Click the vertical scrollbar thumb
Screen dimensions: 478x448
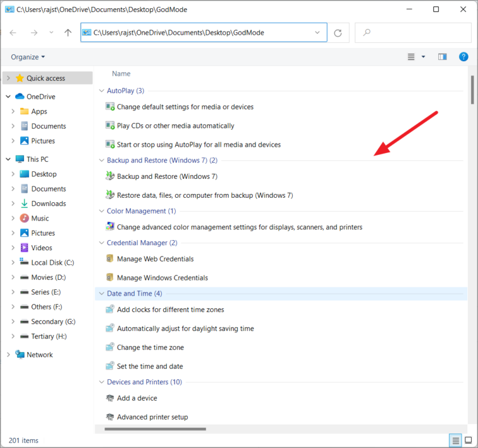(x=472, y=89)
